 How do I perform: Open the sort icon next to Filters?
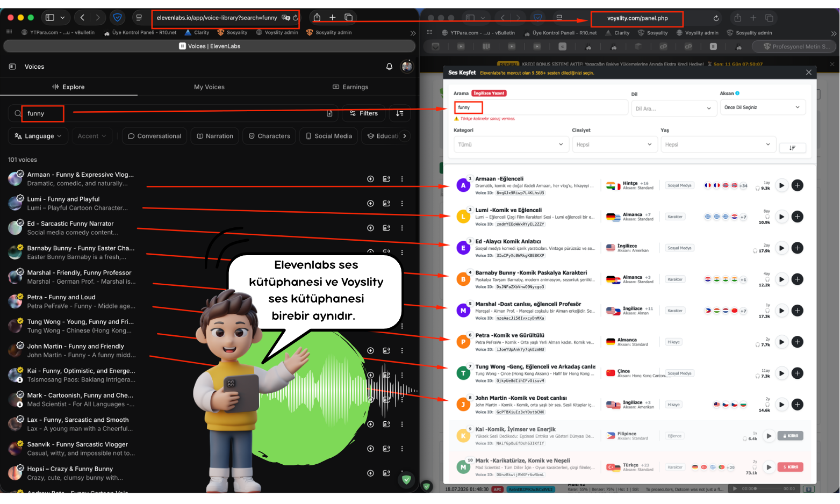[x=400, y=113]
